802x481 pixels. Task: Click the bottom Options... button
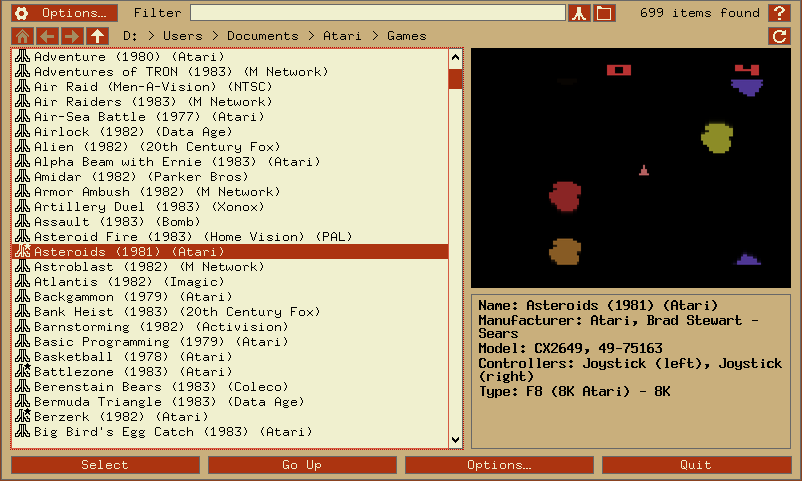(x=499, y=465)
